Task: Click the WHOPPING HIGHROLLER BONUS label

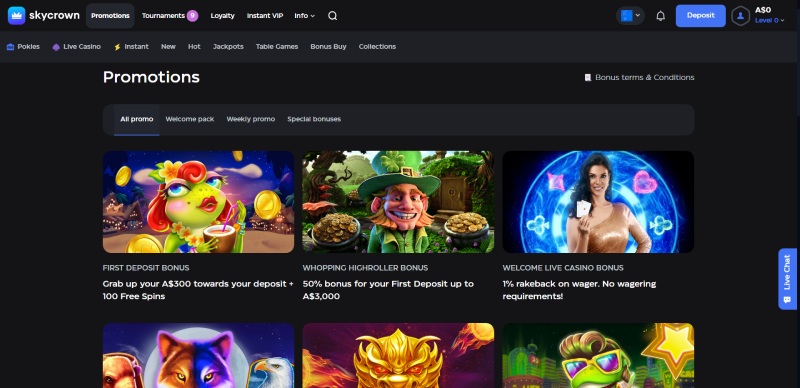Action: pos(365,268)
